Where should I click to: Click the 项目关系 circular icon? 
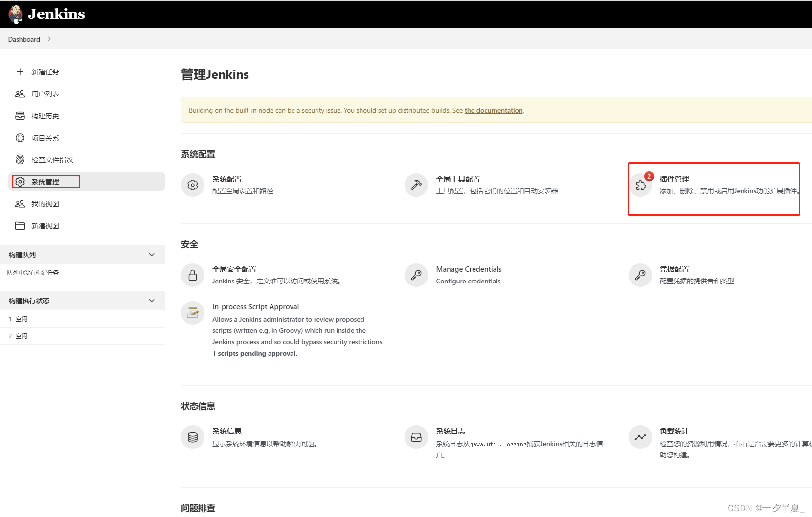tap(20, 138)
